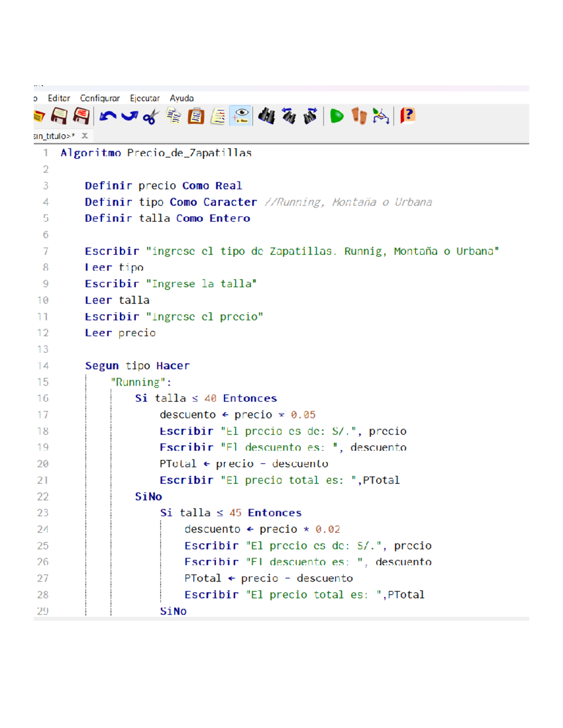The height and width of the screenshot is (728, 563).
Task: Open the flowchart diagram view icon
Action: click(380, 116)
